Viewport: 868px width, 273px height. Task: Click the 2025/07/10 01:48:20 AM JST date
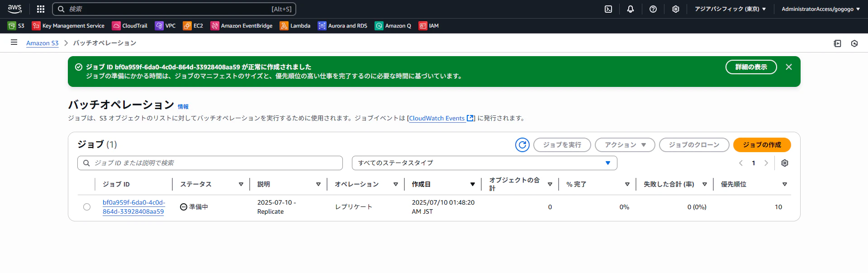(443, 207)
